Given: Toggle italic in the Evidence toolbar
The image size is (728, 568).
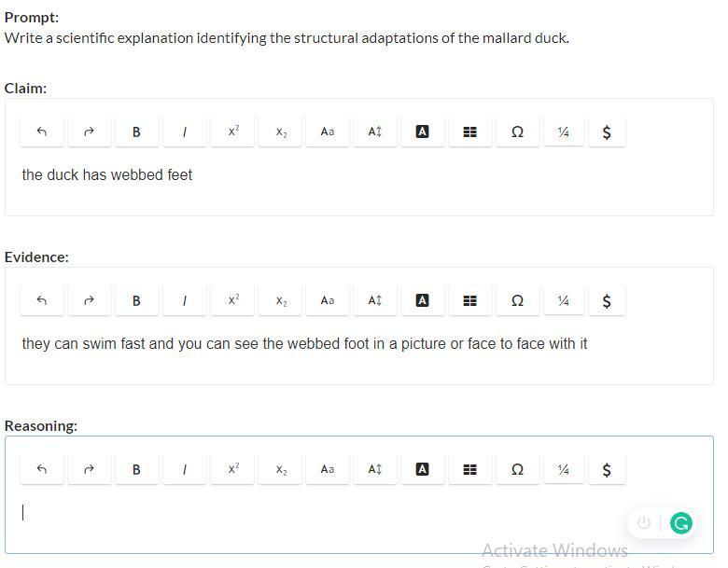Looking at the screenshot, I should pyautogui.click(x=184, y=300).
